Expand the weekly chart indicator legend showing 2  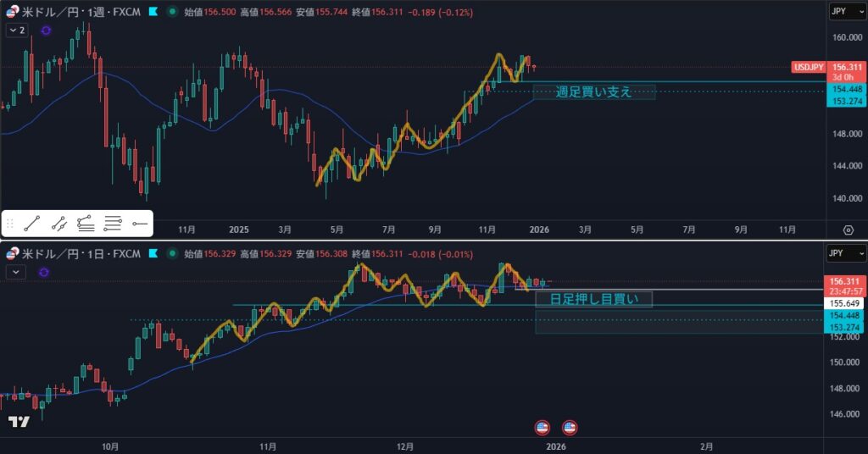[17, 30]
